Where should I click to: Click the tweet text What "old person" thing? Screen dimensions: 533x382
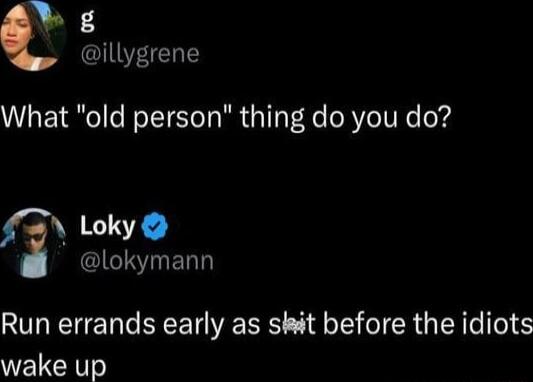[152, 119]
